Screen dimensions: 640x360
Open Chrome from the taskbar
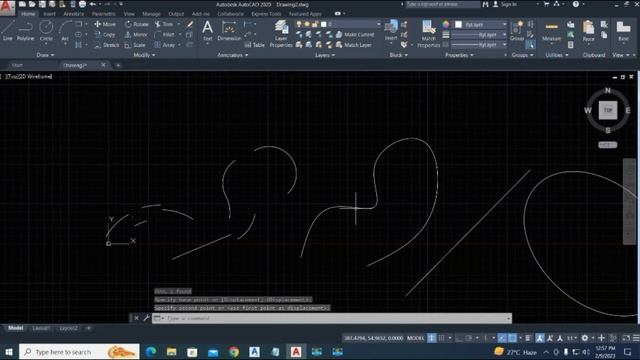(234, 352)
